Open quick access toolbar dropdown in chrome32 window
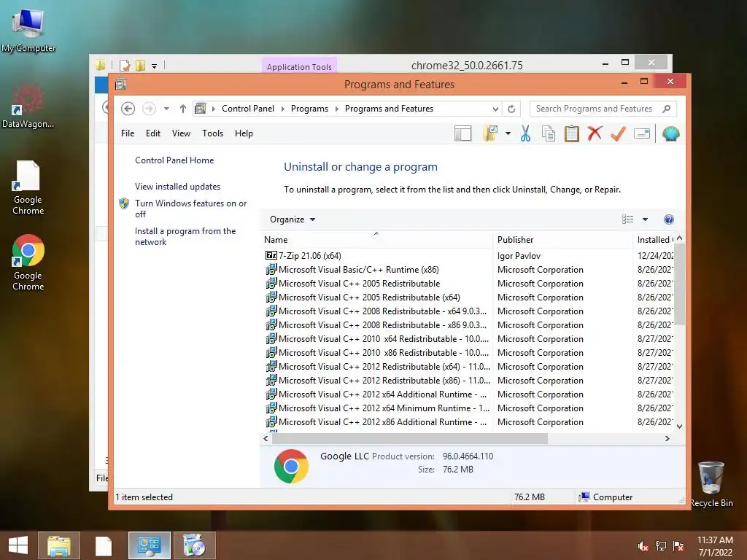Image resolution: width=747 pixels, height=560 pixels. pos(155,66)
